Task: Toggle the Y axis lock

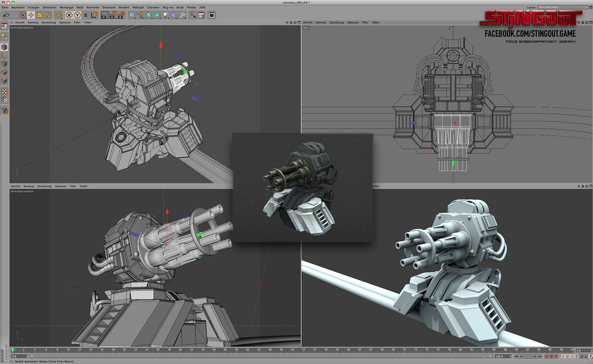Action: (x=77, y=15)
